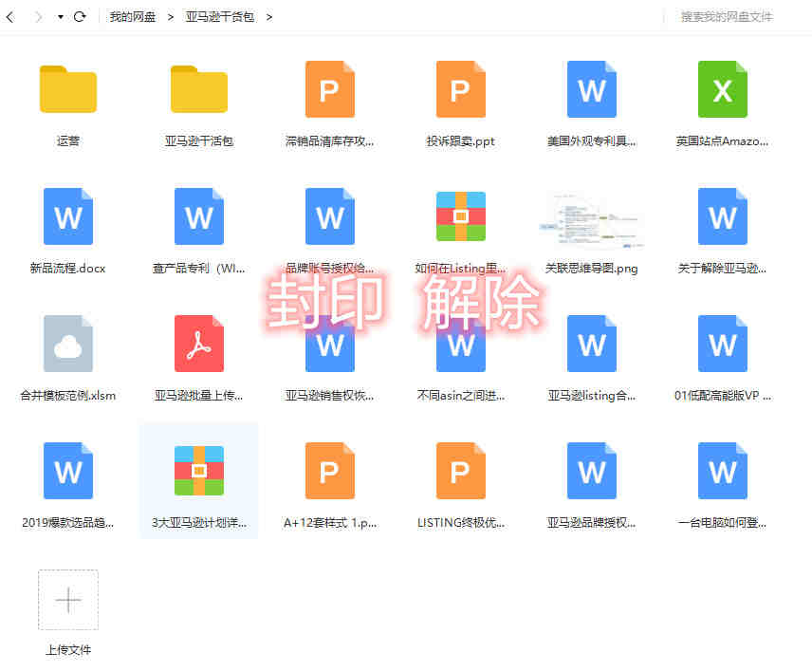The image size is (812, 672).
Task: Select the 合并模板范例.xlsm cloud file icon
Action: coord(68,344)
